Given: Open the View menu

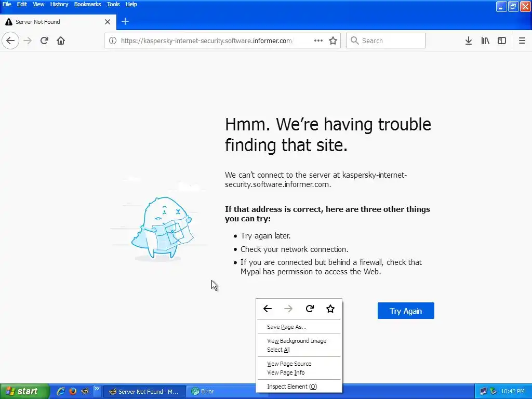Looking at the screenshot, I should point(38,4).
